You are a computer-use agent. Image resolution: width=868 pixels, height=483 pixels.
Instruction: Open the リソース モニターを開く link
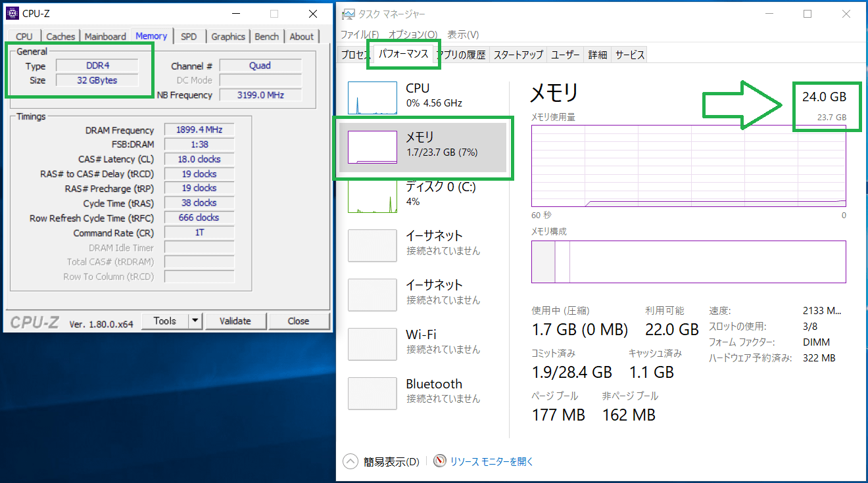[492, 462]
